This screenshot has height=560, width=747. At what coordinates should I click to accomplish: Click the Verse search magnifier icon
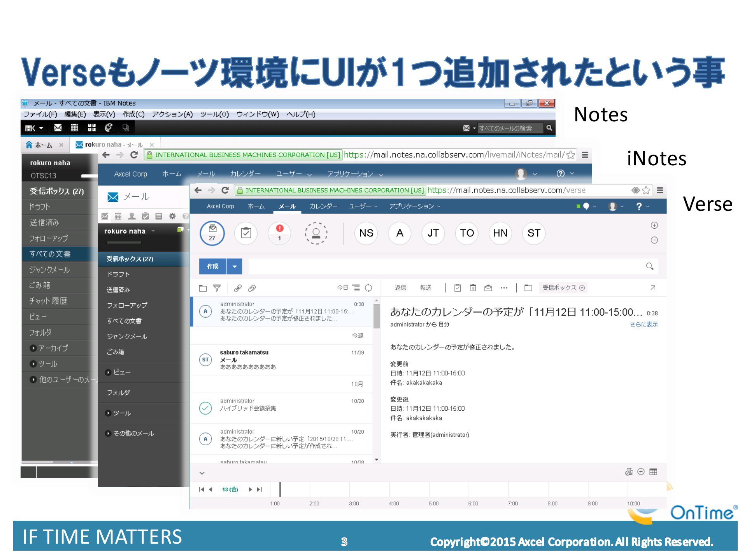(650, 266)
